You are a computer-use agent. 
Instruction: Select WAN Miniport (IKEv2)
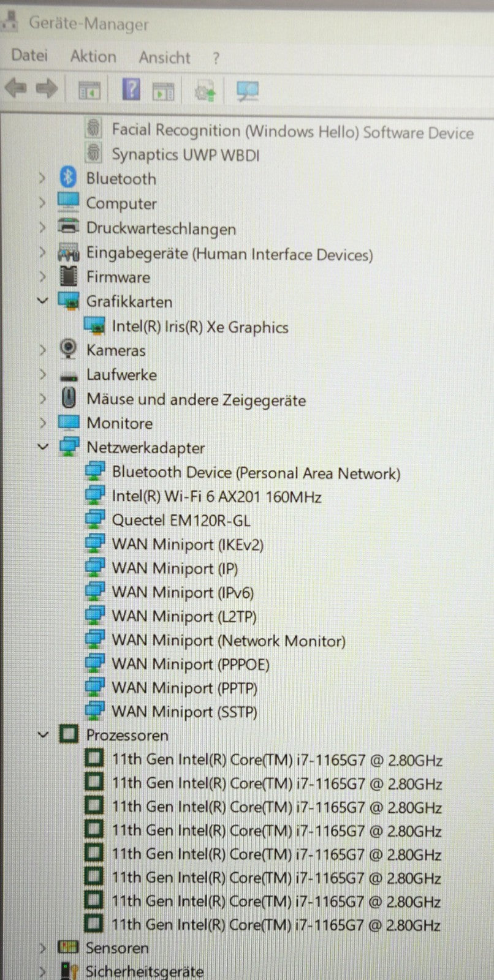pyautogui.click(x=188, y=544)
